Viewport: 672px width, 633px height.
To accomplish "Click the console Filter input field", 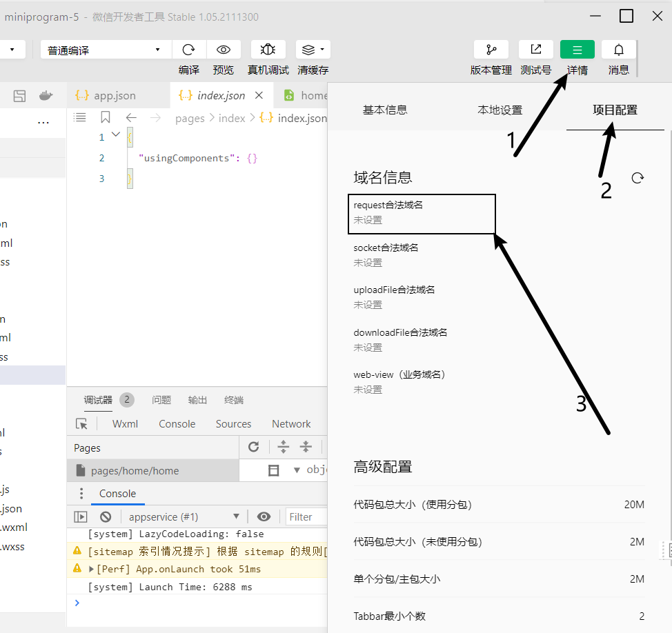I will [306, 517].
